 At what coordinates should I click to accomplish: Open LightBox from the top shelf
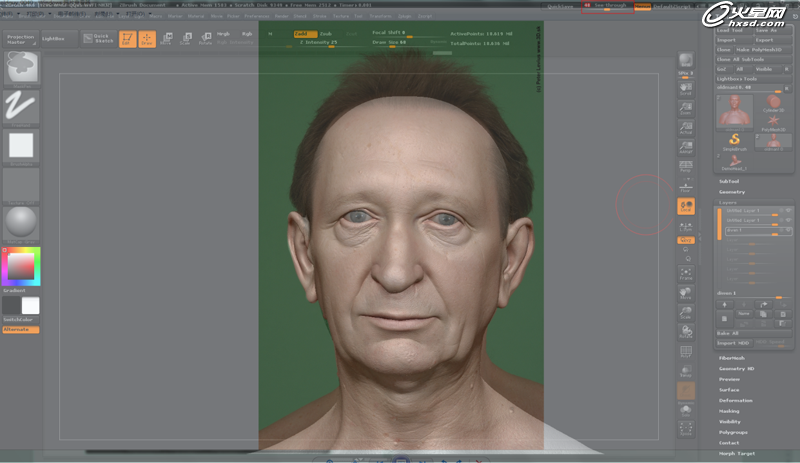pyautogui.click(x=59, y=39)
